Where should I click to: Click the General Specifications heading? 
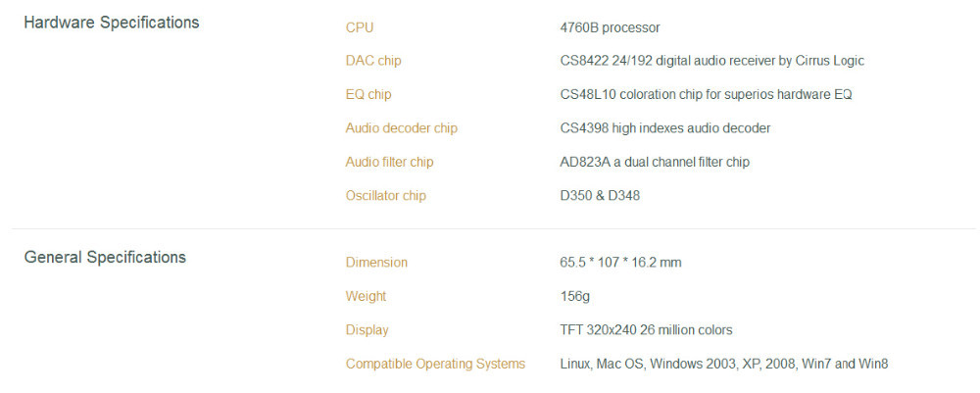(105, 258)
